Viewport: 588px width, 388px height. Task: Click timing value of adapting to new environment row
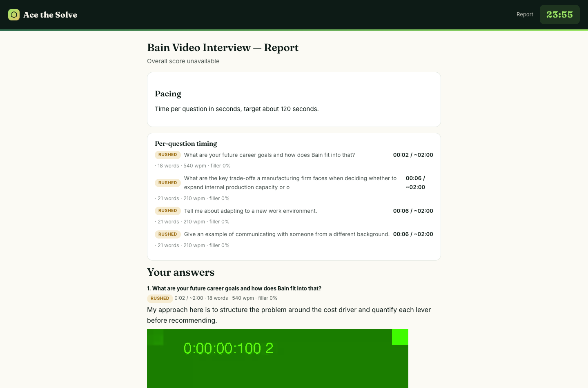413,211
